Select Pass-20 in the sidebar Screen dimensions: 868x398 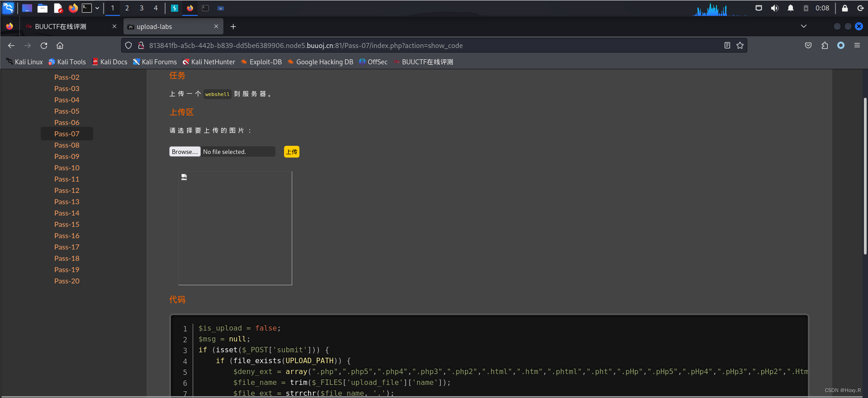tap(67, 281)
